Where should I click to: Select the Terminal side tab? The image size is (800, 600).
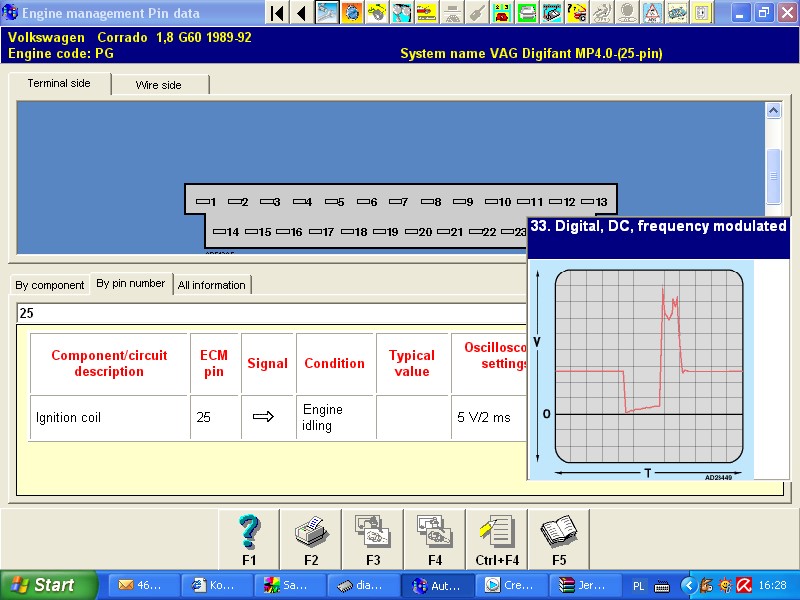click(x=59, y=84)
